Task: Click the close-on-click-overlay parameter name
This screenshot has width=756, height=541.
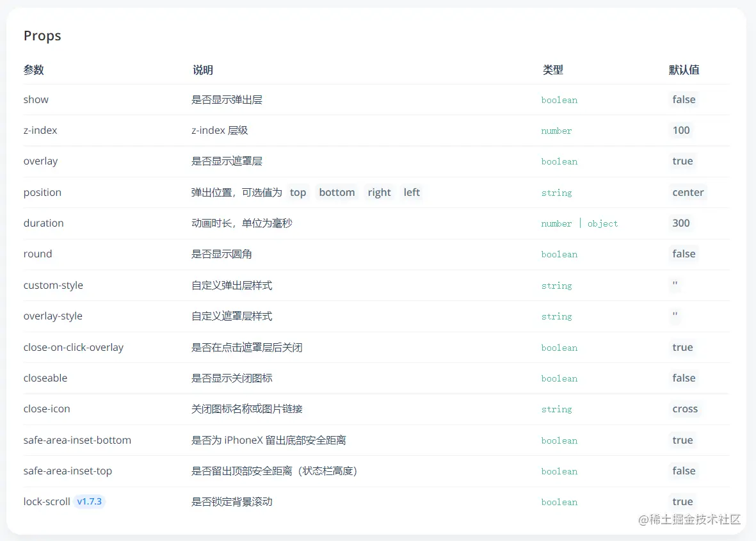Action: [x=74, y=347]
